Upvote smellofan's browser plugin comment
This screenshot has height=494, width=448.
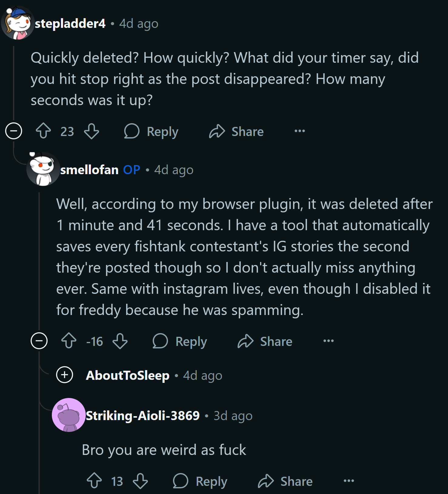coord(69,341)
